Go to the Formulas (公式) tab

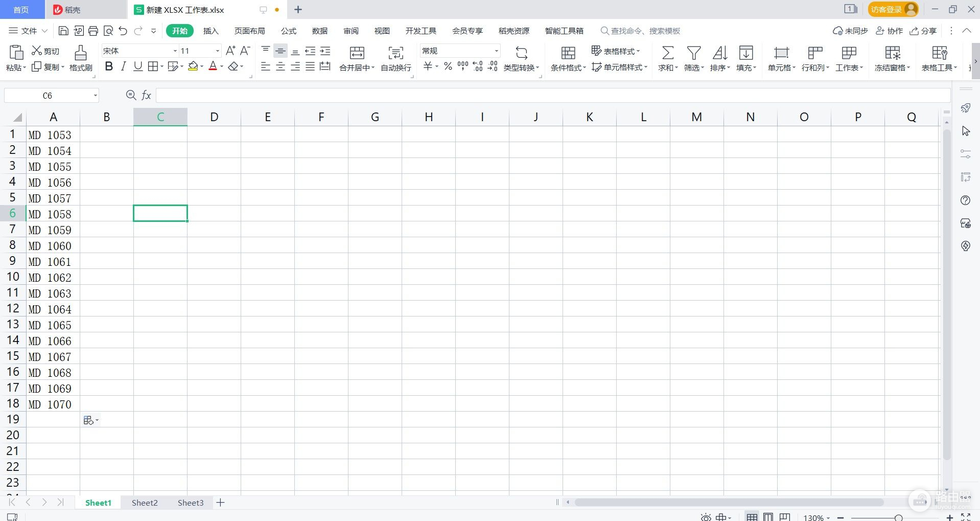pos(289,31)
